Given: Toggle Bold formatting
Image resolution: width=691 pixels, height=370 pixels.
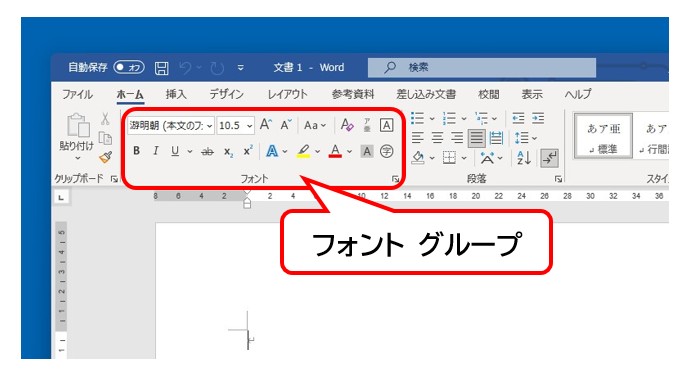Looking at the screenshot, I should (137, 151).
